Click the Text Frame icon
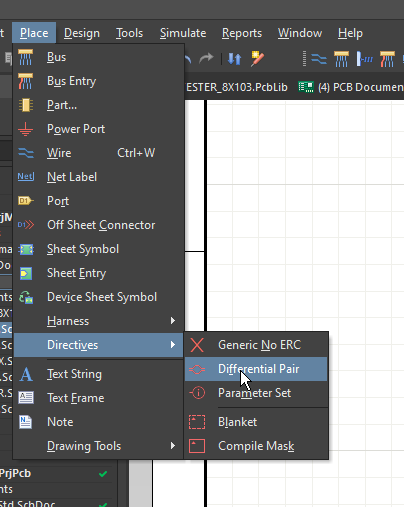 click(26, 398)
